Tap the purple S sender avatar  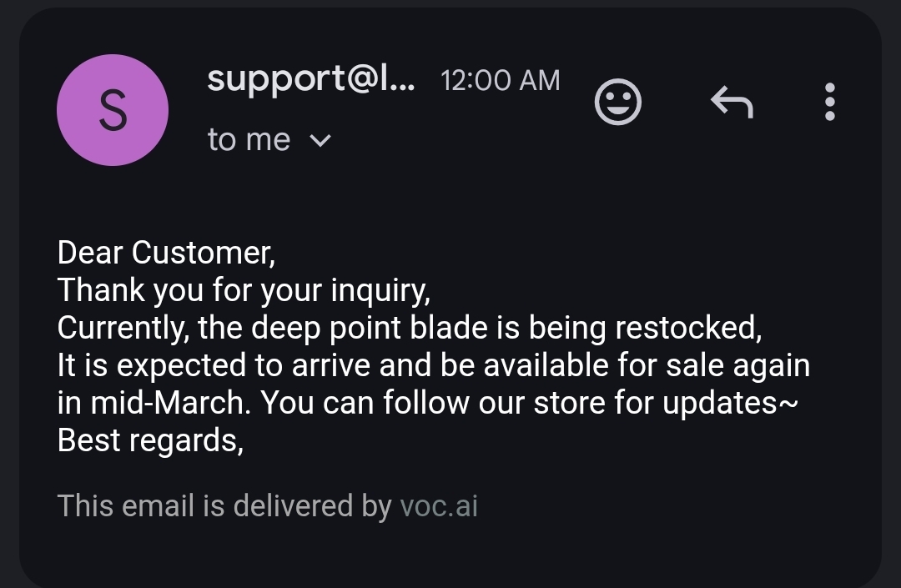113,110
